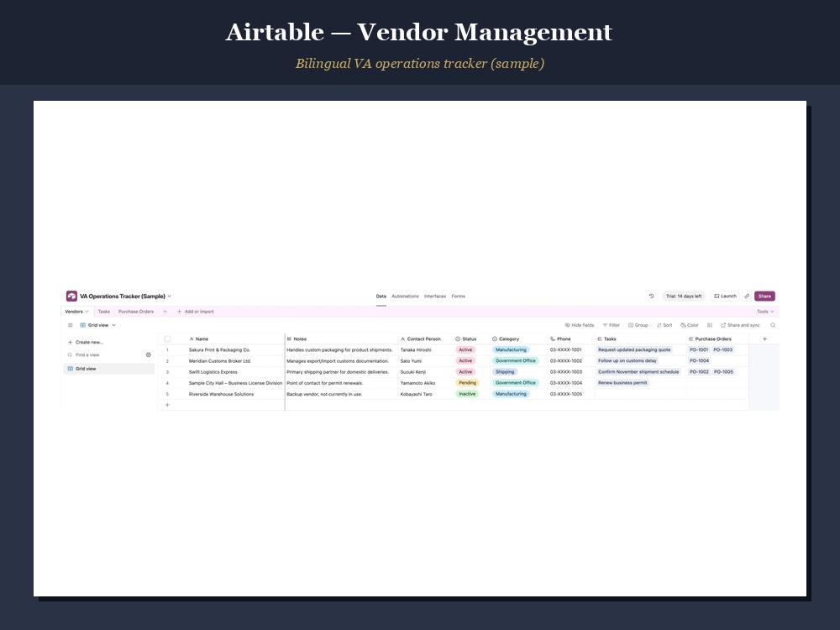This screenshot has width=840, height=630.
Task: Expand VA Operations Tracker base name dropdown
Action: 170,297
